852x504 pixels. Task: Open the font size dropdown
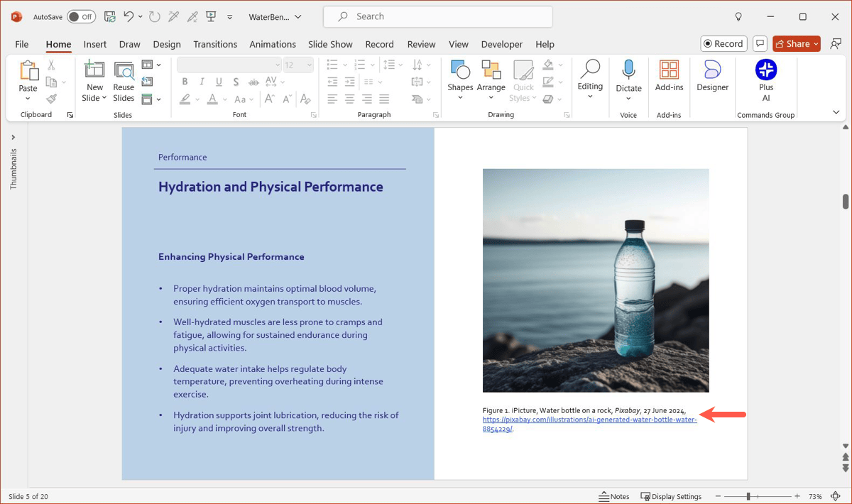309,65
